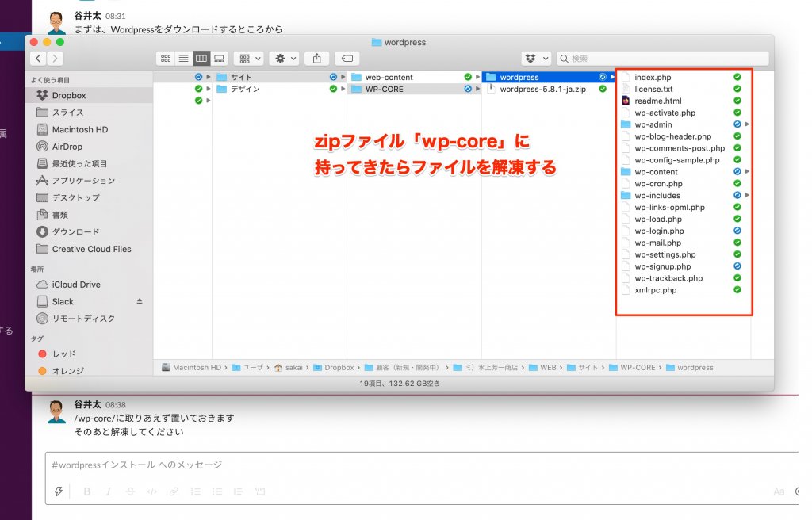Expand the wp-admin folder arrow
Viewport: 812px width, 520px height.
[747, 124]
